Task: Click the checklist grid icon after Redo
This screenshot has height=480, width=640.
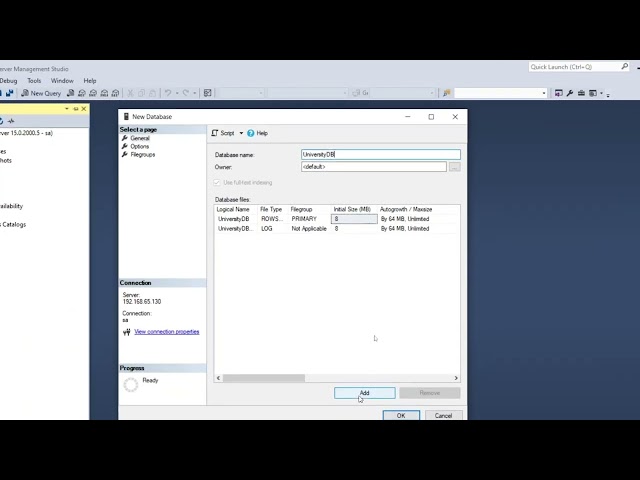Action: [207, 93]
